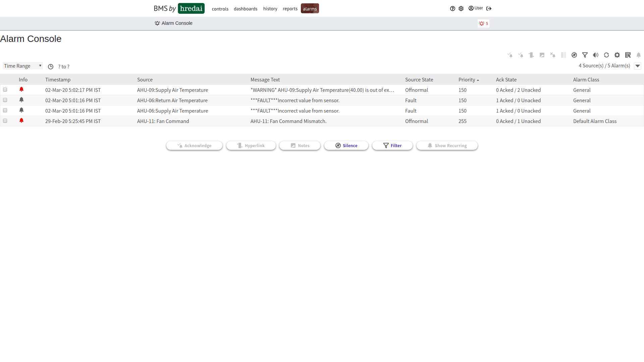This screenshot has width=644, height=362.
Task: Click the Alarm Console breadcrumb bell icon
Action: coord(157,23)
